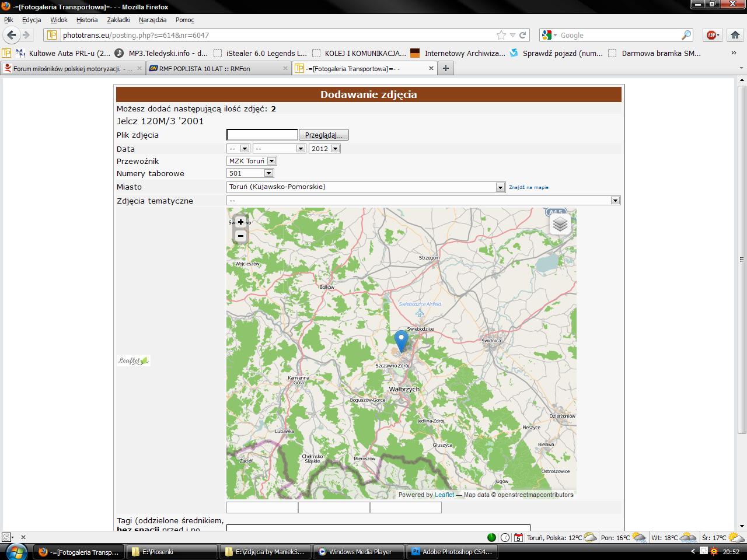This screenshot has width=747, height=560.
Task: Open the Numery taborowe 501 dropdown
Action: click(x=250, y=173)
